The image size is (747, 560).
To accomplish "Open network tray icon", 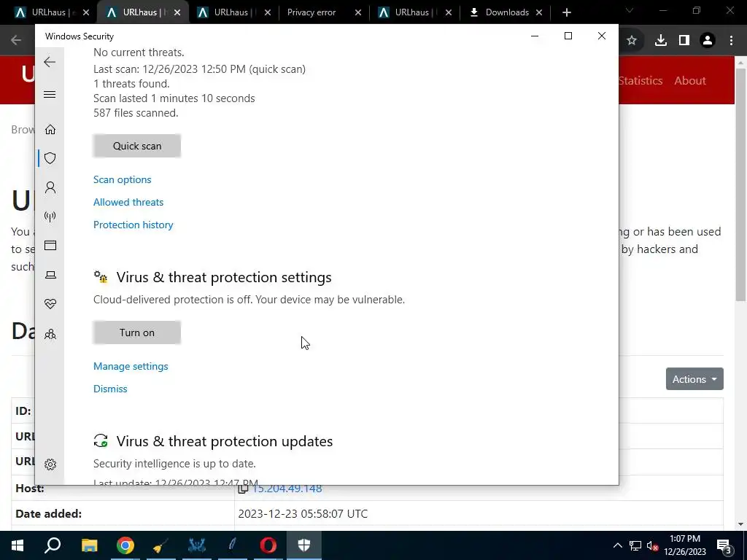I will (x=635, y=545).
